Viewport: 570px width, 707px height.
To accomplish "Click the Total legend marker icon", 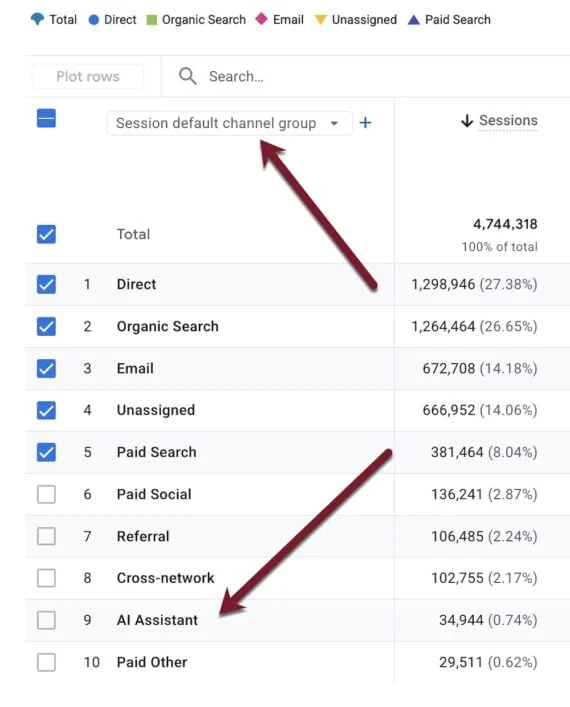I will point(37,19).
